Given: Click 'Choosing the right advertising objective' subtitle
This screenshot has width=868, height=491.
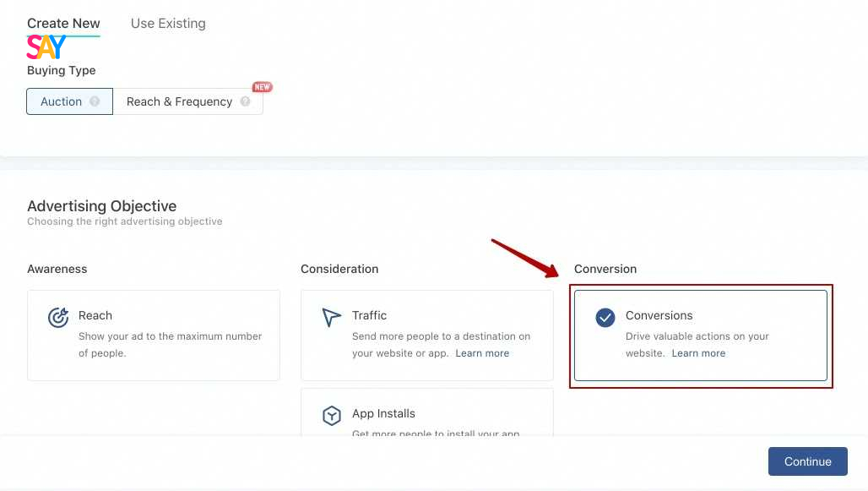Looking at the screenshot, I should [125, 221].
